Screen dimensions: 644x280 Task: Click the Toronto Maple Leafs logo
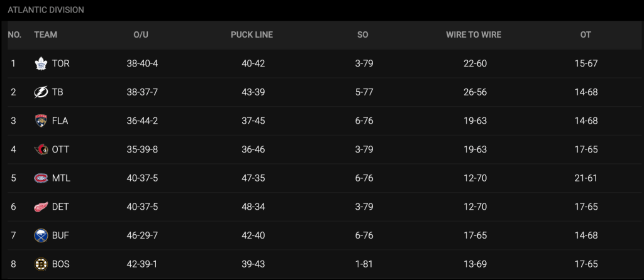[41, 63]
